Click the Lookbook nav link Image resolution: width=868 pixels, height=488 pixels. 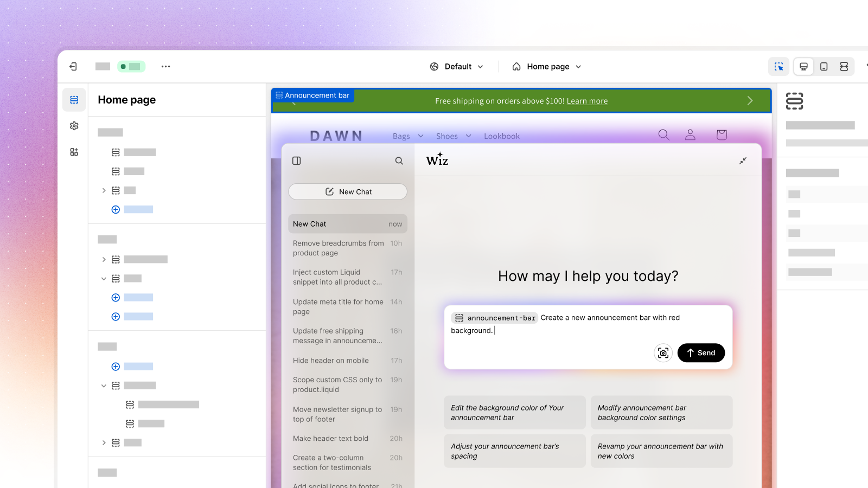point(502,136)
